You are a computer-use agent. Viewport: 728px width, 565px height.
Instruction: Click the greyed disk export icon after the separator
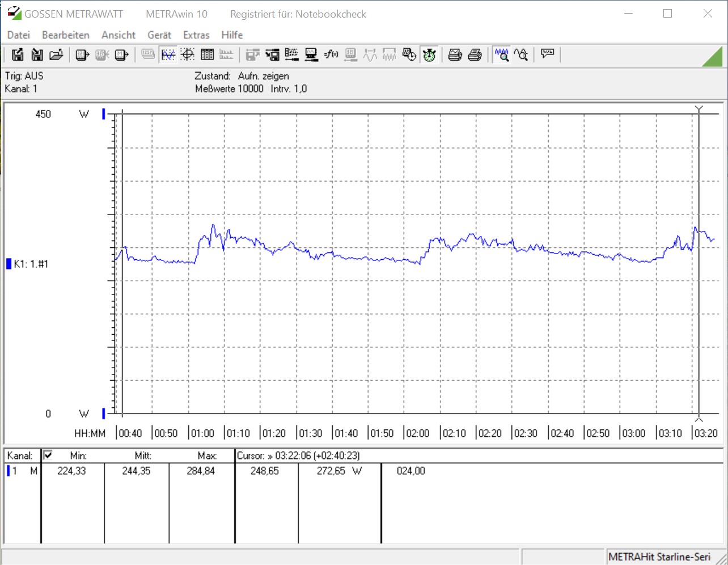[x=253, y=54]
